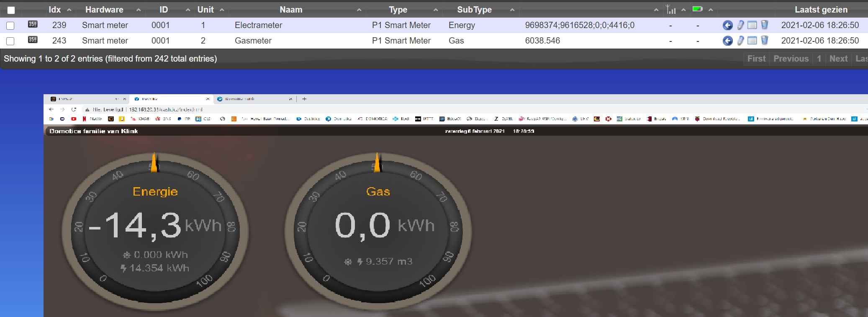Go to Next page in pagination
868x317 pixels.
(x=839, y=59)
